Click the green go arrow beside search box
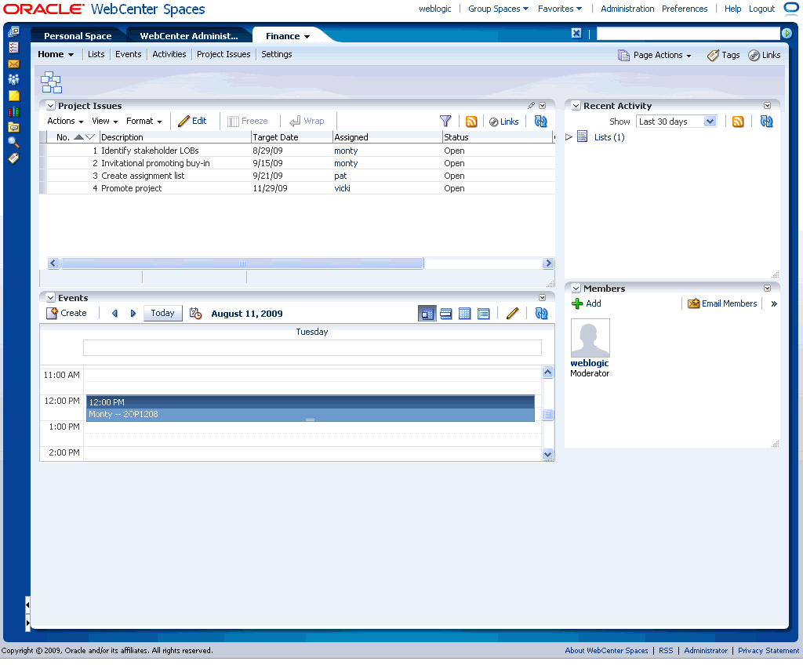The width and height of the screenshot is (803, 672). [787, 33]
